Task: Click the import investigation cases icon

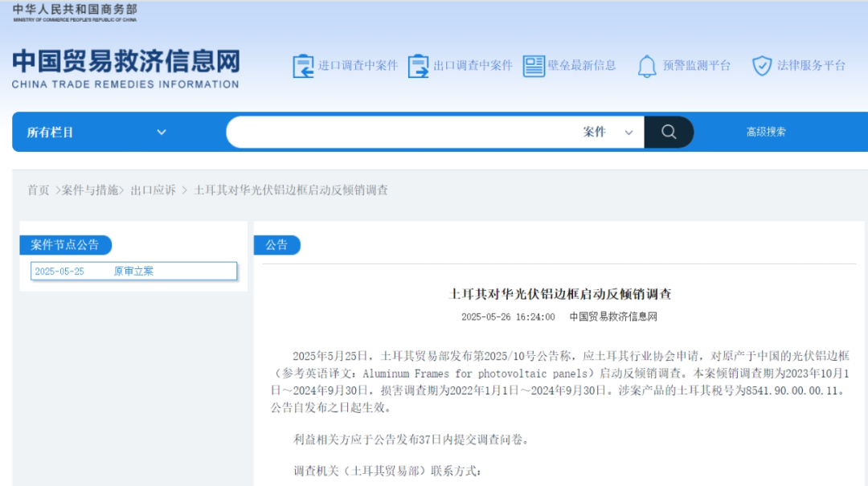Action: (x=303, y=67)
